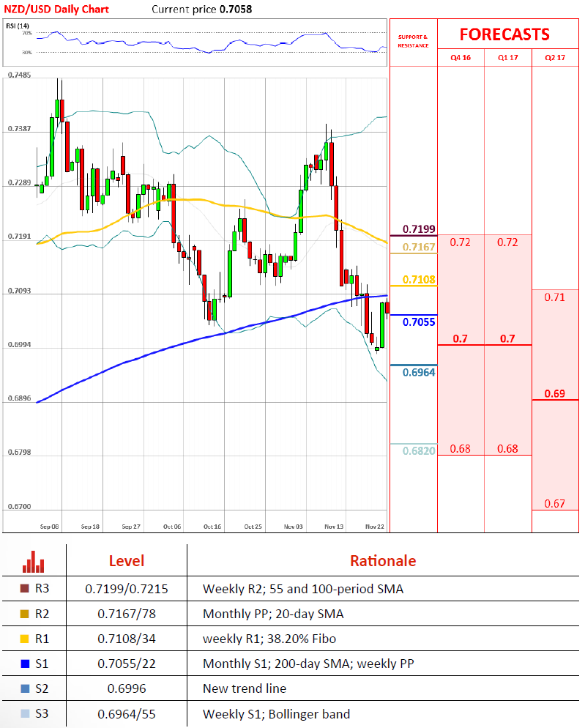Click the 'NZD/USD Daily Chart' title
This screenshot has width=585, height=728.
point(56,10)
